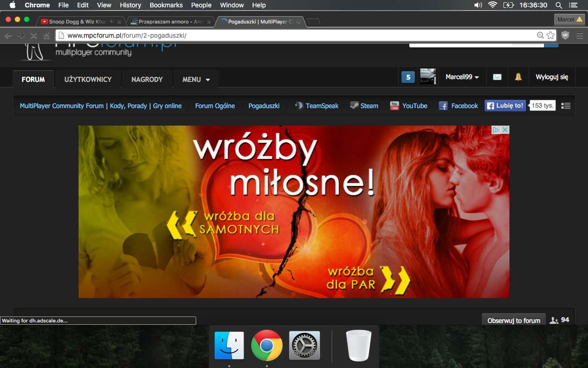Screen dimensions: 588x368
Task: Click the battery charging icon
Action: pyautogui.click(x=509, y=5)
